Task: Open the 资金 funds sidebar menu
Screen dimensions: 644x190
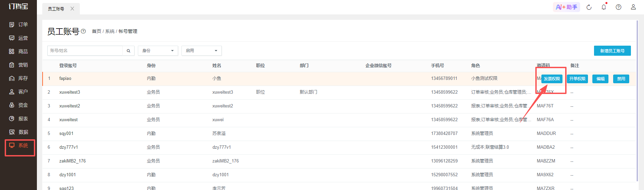Action: [18, 105]
